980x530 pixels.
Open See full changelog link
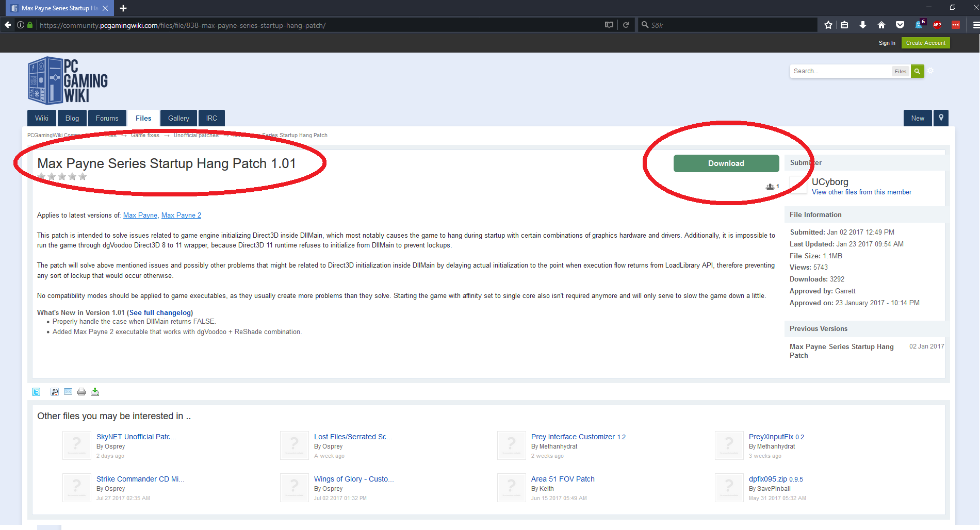click(160, 312)
